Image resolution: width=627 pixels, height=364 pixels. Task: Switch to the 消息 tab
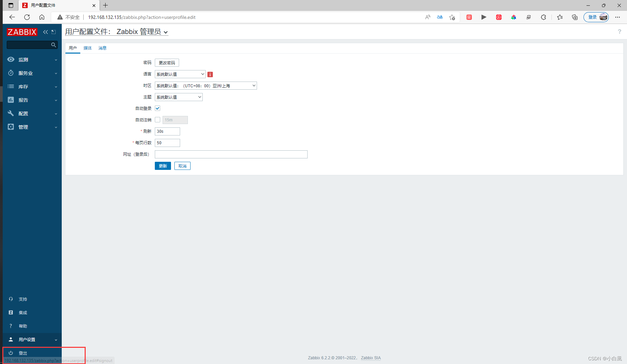pos(103,48)
